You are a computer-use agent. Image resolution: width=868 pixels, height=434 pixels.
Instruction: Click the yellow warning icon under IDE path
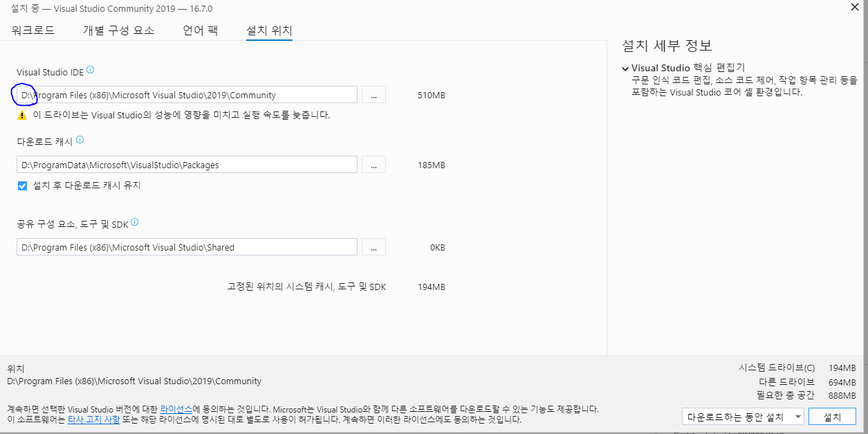[x=22, y=116]
